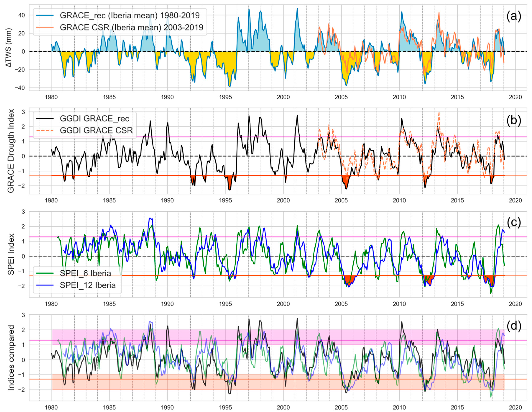The height and width of the screenshot is (412, 532).
Task: Click the 1980 tick label under panel (d)
Action: pos(51,407)
